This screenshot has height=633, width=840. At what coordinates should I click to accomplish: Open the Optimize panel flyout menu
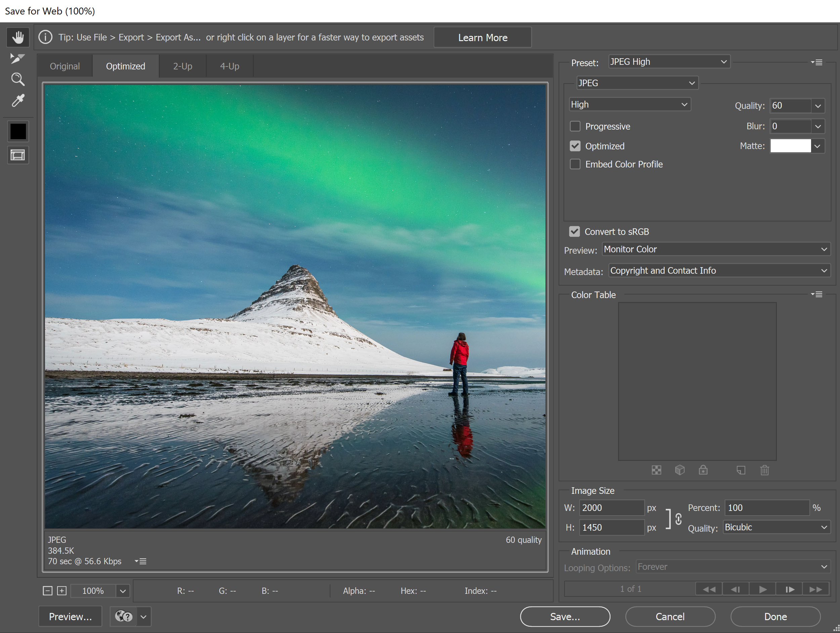tap(817, 62)
